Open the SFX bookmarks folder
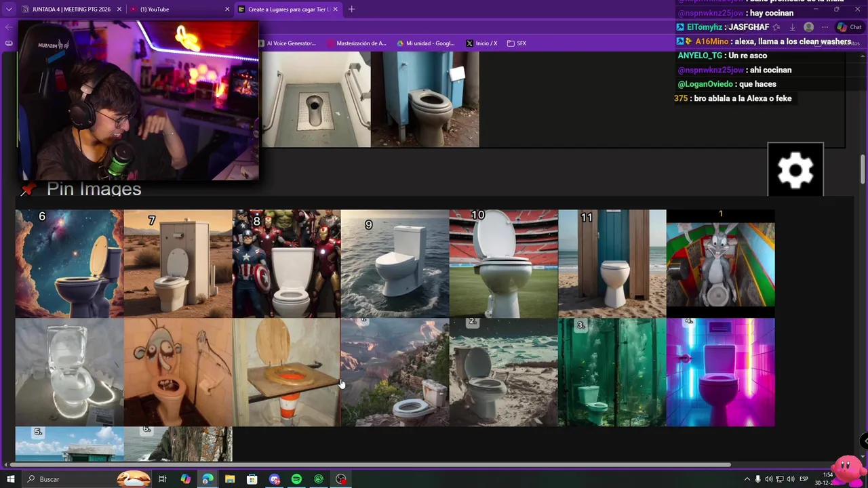Image resolution: width=868 pixels, height=488 pixels. pos(517,43)
